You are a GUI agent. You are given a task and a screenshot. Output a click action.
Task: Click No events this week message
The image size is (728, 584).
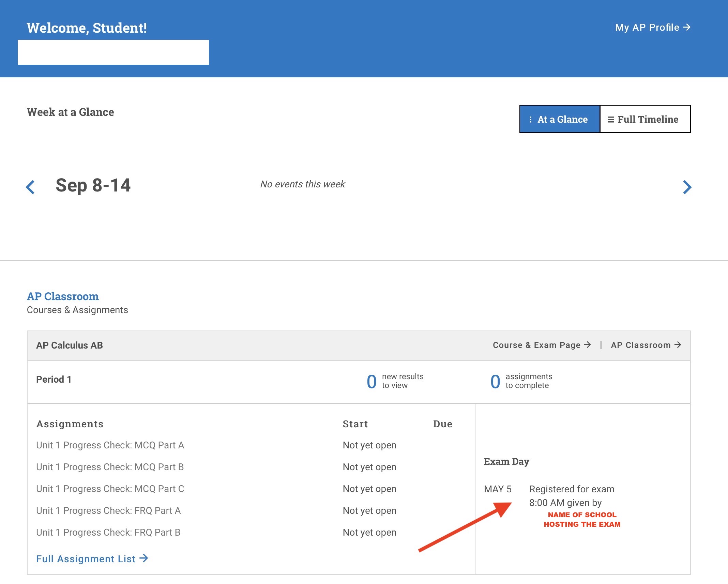303,184
